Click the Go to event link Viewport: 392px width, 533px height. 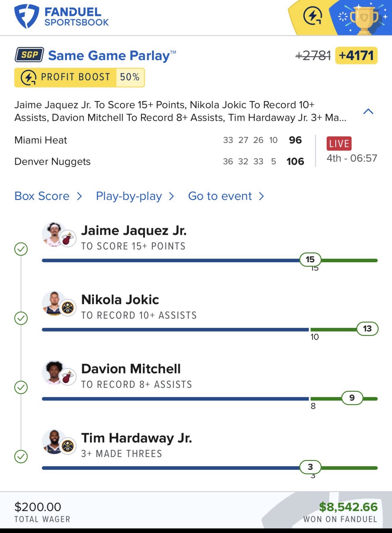tap(220, 196)
